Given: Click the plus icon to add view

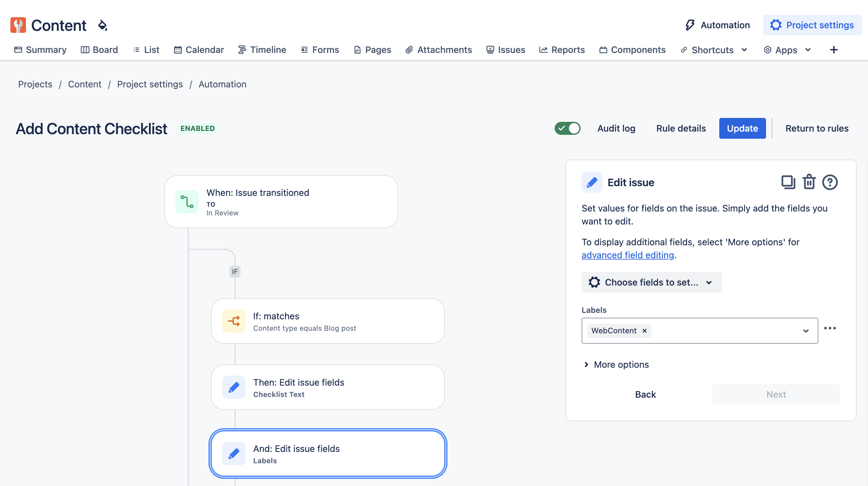Looking at the screenshot, I should click(833, 50).
